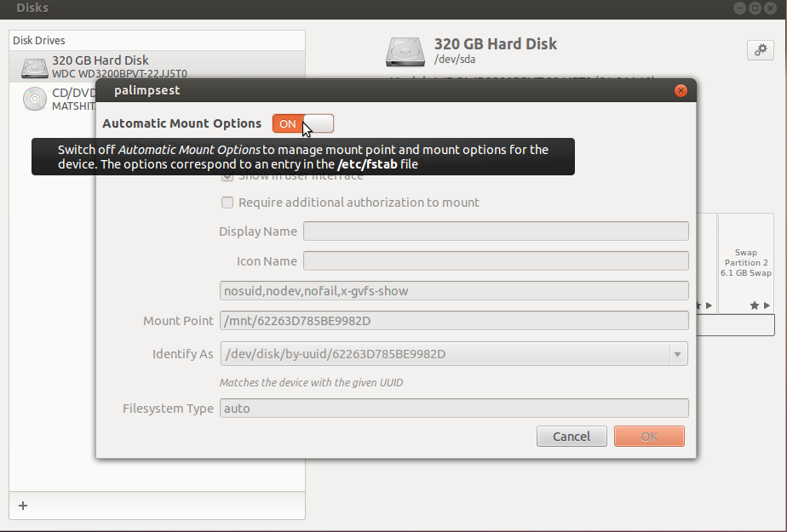Click the Mount Point text field

(453, 321)
